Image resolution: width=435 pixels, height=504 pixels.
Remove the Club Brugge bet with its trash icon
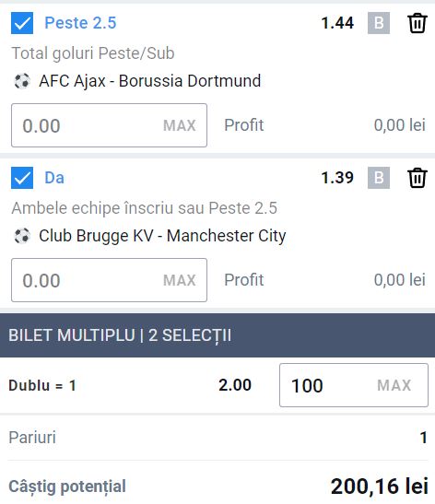point(417,178)
